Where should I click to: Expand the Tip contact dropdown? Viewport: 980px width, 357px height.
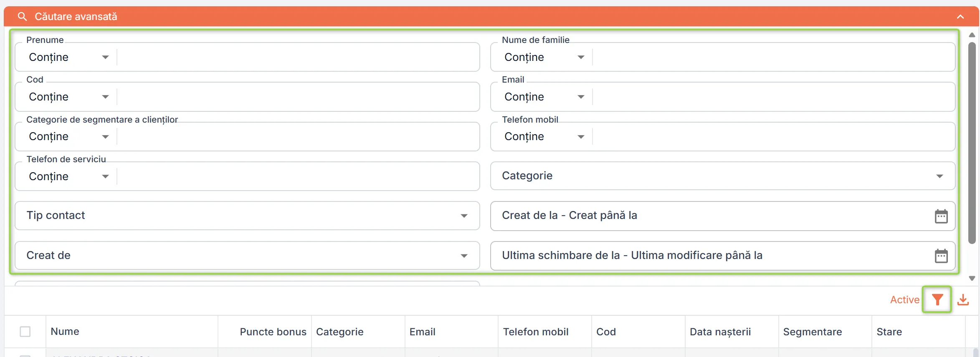coord(247,216)
